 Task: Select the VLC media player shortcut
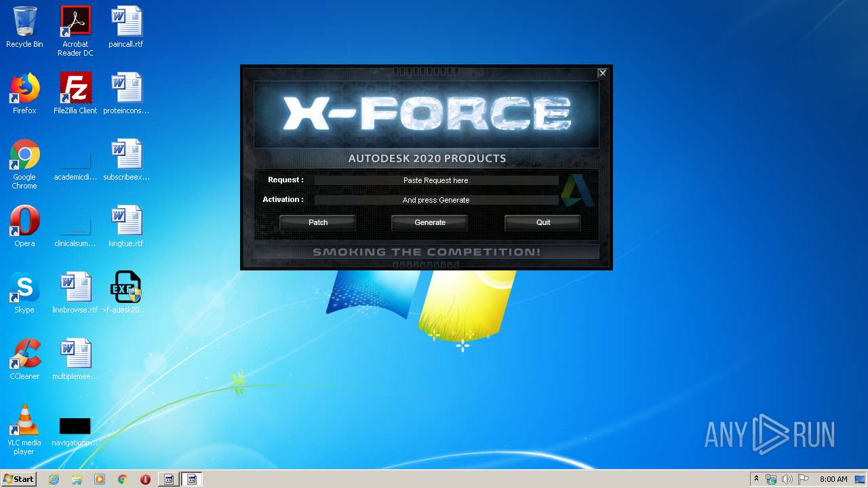point(24,430)
